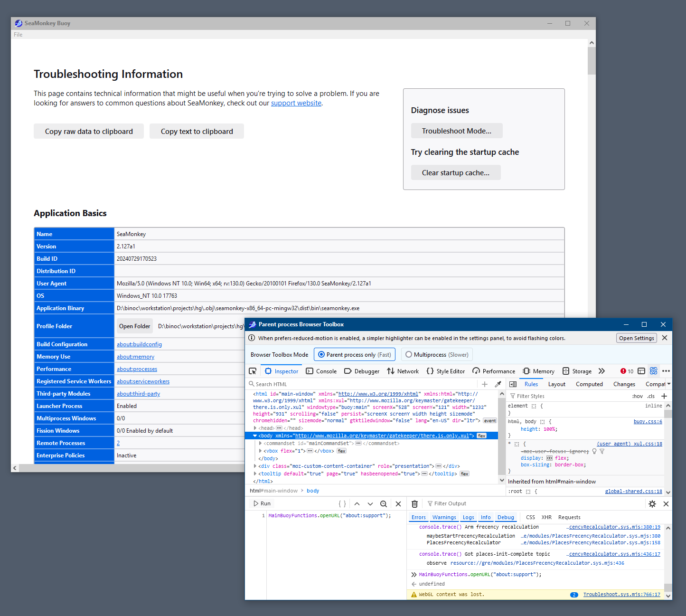Click the Run button in the console editor
This screenshot has height=616, width=686.
click(262, 504)
